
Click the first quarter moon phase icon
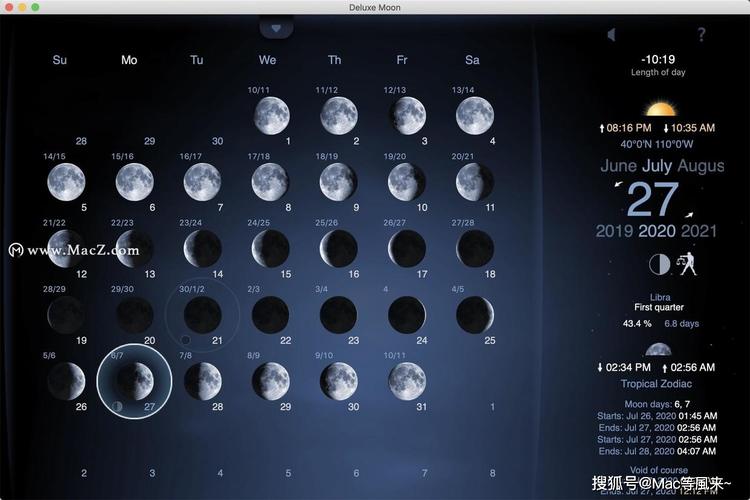(660, 264)
